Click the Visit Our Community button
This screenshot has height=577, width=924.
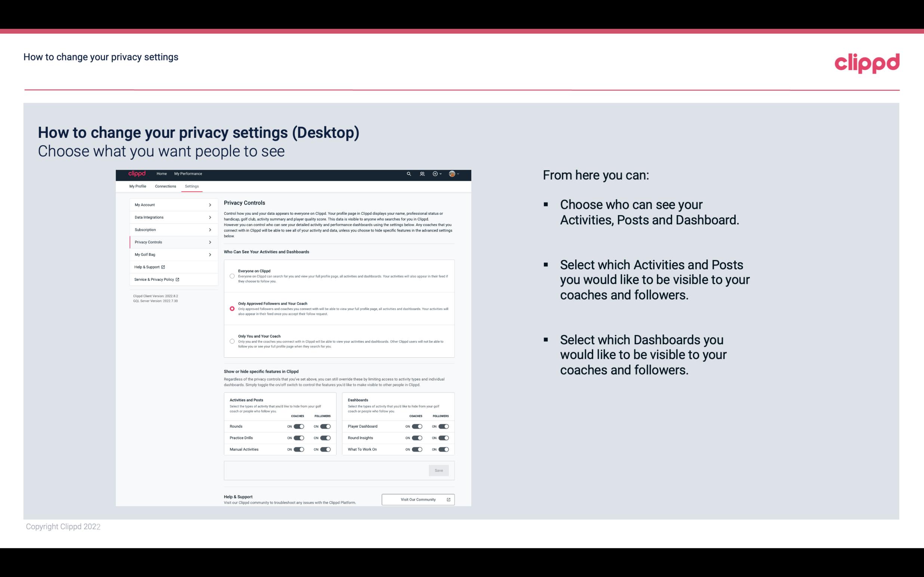pos(417,499)
